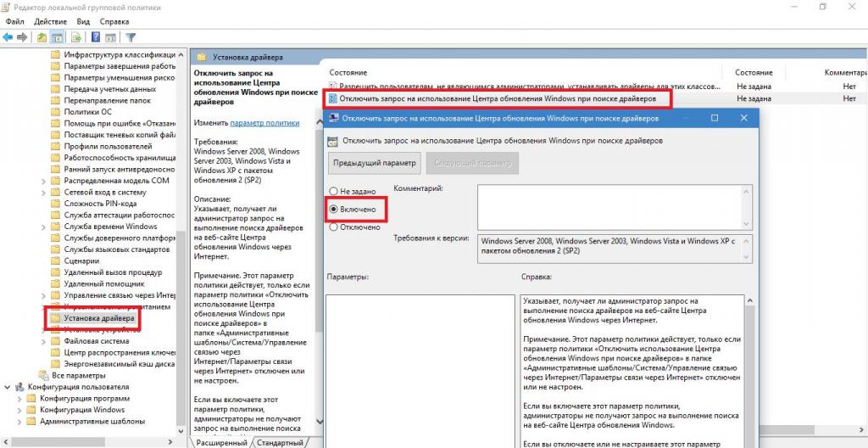Image resolution: width=868 pixels, height=448 pixels.
Task: Select the Удаленный вызов процедур tree folder
Action: [113, 272]
